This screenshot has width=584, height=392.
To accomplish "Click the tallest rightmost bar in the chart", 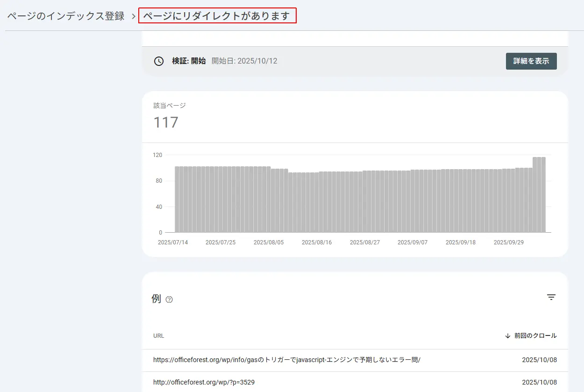I will (x=543, y=194).
